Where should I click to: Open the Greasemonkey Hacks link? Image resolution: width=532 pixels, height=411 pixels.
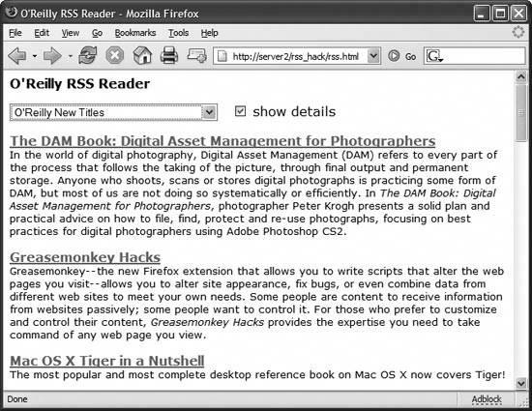[x=85, y=257]
